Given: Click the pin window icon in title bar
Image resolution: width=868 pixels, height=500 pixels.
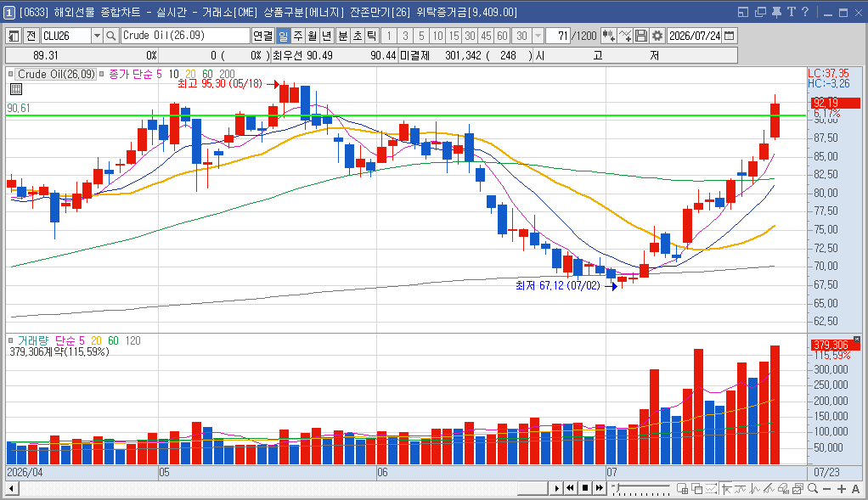Looking at the screenshot, I should point(776,12).
